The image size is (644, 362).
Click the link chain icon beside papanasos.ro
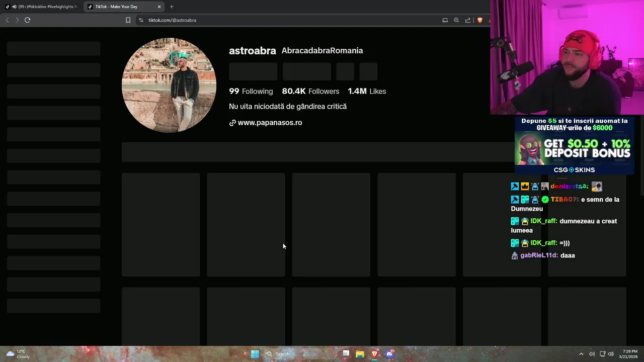(232, 123)
